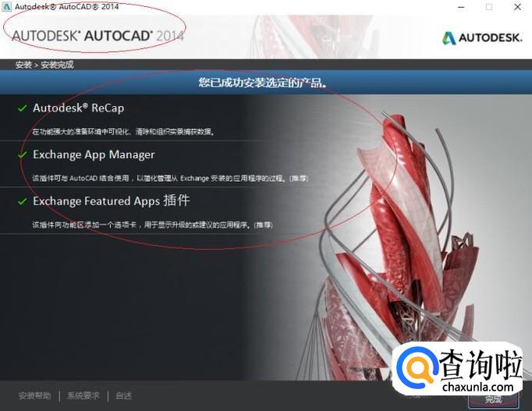532x411 pixels.
Task: Open the 自述 readme link
Action: point(124,395)
